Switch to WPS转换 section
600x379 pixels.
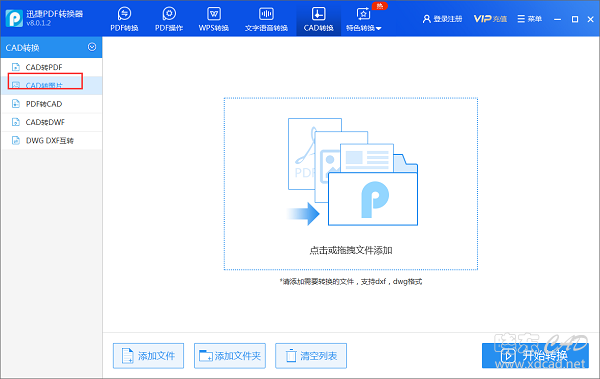[x=214, y=19]
